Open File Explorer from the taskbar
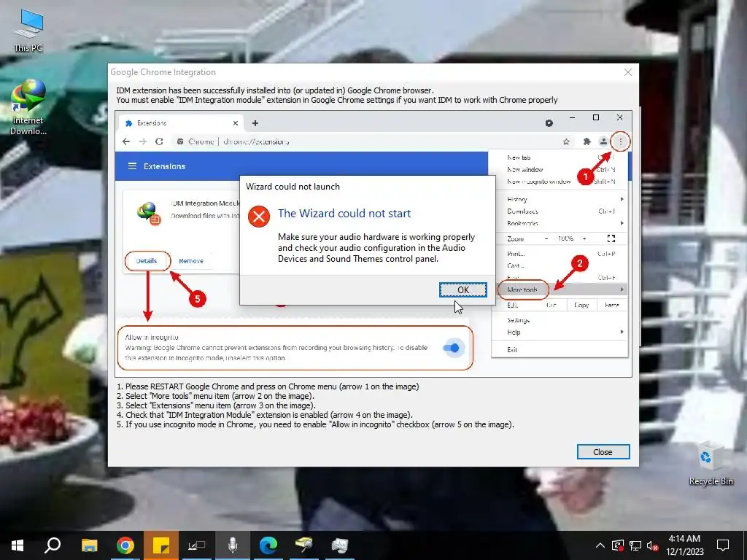This screenshot has height=560, width=747. [x=89, y=545]
